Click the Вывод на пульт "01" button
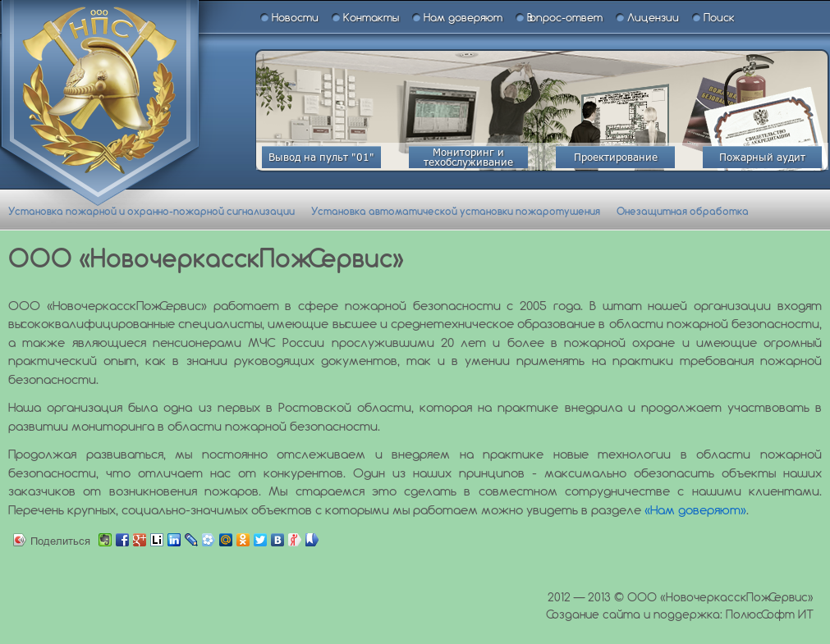The image size is (830, 644). tap(321, 158)
